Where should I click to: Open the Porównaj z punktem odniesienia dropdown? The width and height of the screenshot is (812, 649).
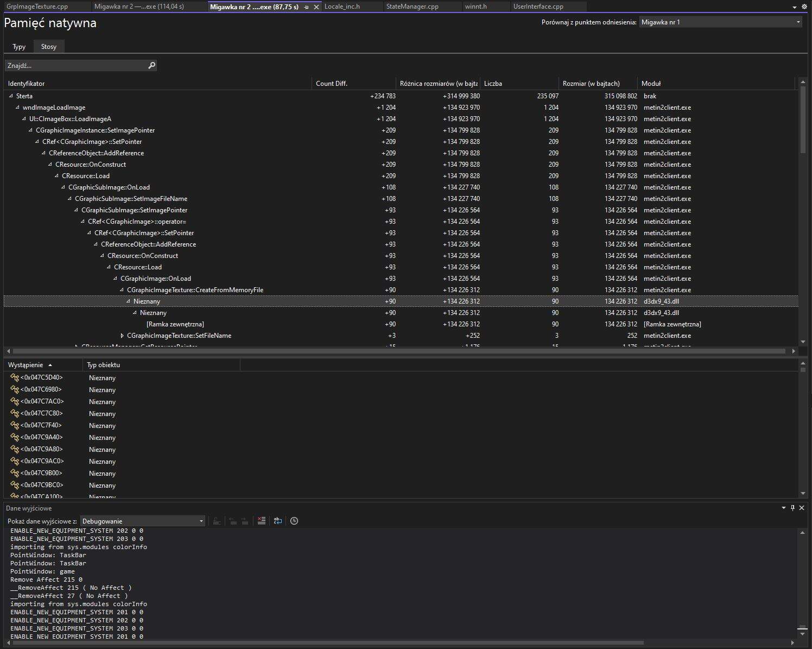click(x=720, y=22)
